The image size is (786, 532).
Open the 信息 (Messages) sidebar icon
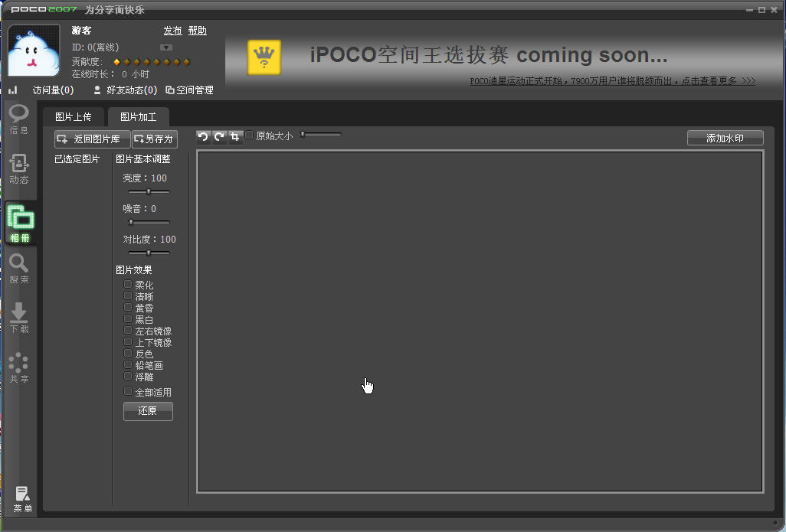19,119
